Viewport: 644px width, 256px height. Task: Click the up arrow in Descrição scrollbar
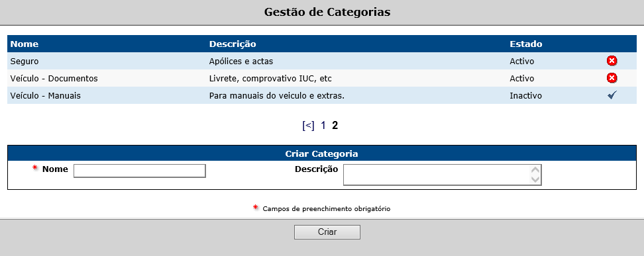point(535,170)
